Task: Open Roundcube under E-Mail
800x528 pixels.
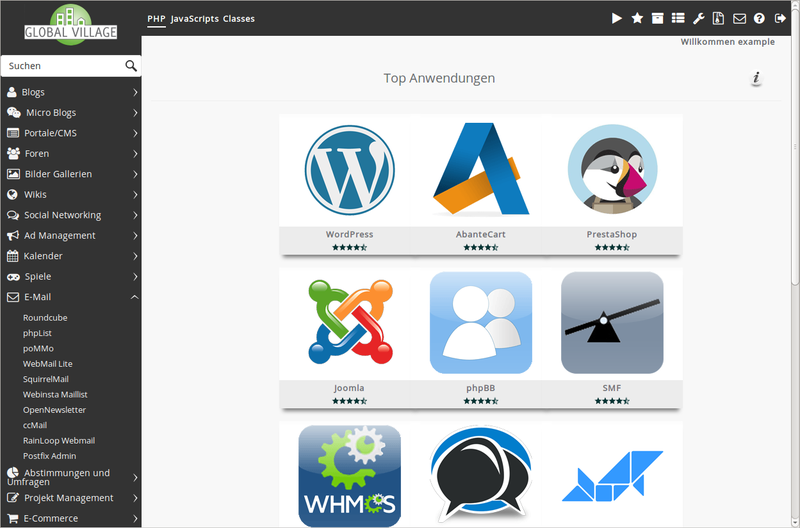Action: pyautogui.click(x=45, y=317)
